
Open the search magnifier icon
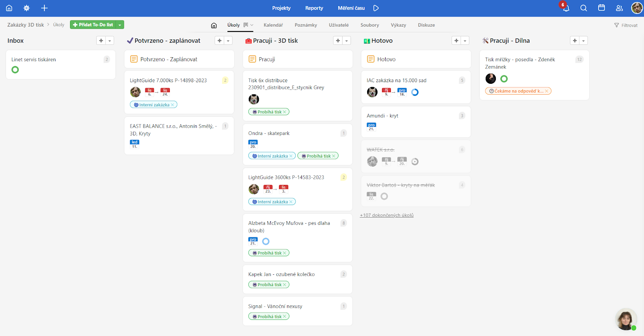(584, 8)
